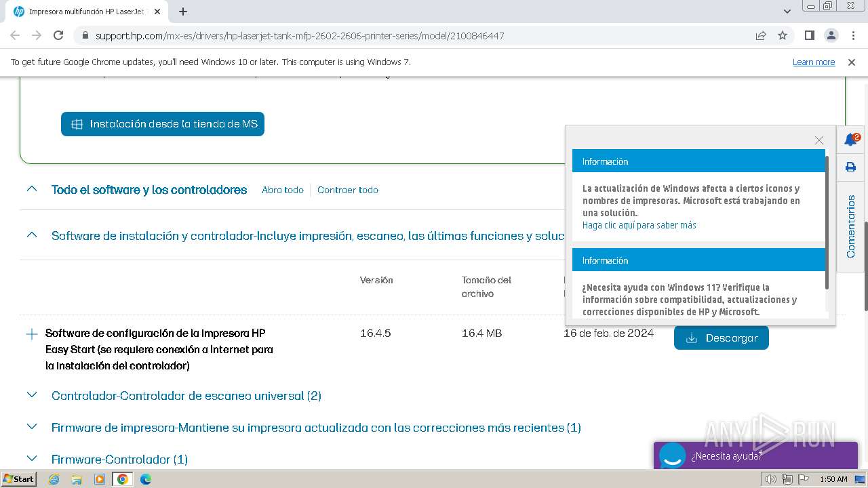Image resolution: width=868 pixels, height=488 pixels.
Task: Click the browser back arrow
Action: click(x=15, y=35)
